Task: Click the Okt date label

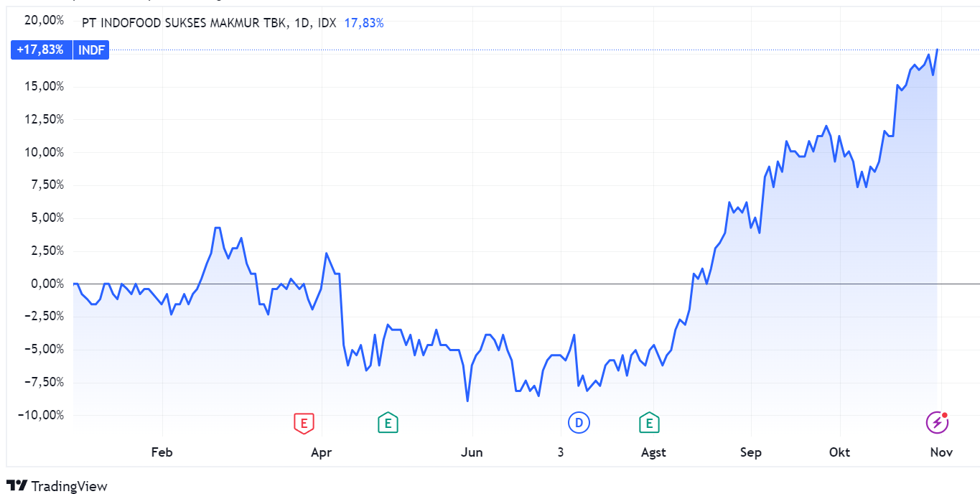Action: coord(839,452)
